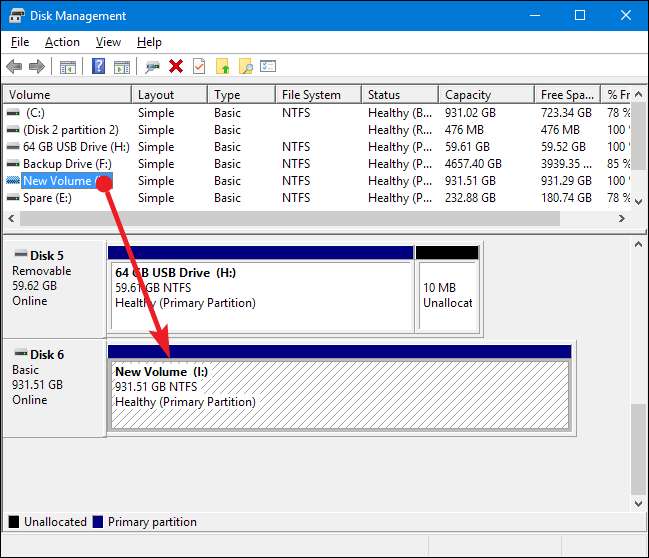Click the Show/Hide Action Pane icon
Image resolution: width=649 pixels, height=558 pixels.
(122, 67)
